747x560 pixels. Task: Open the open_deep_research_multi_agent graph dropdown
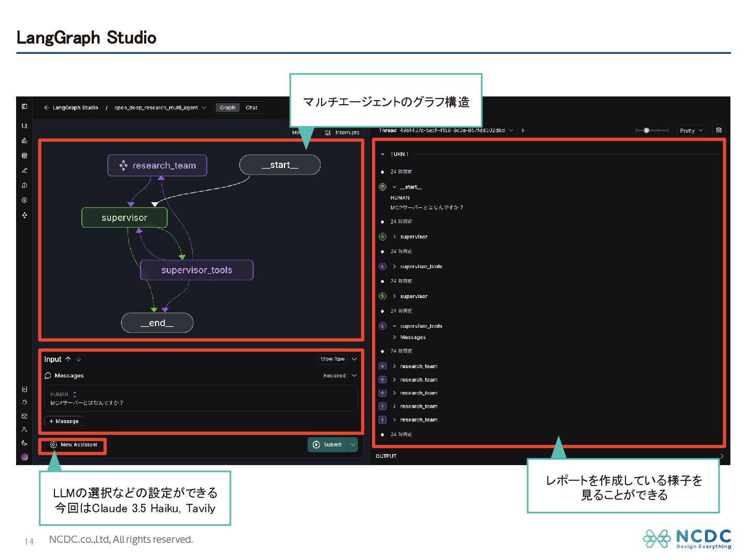click(x=160, y=108)
